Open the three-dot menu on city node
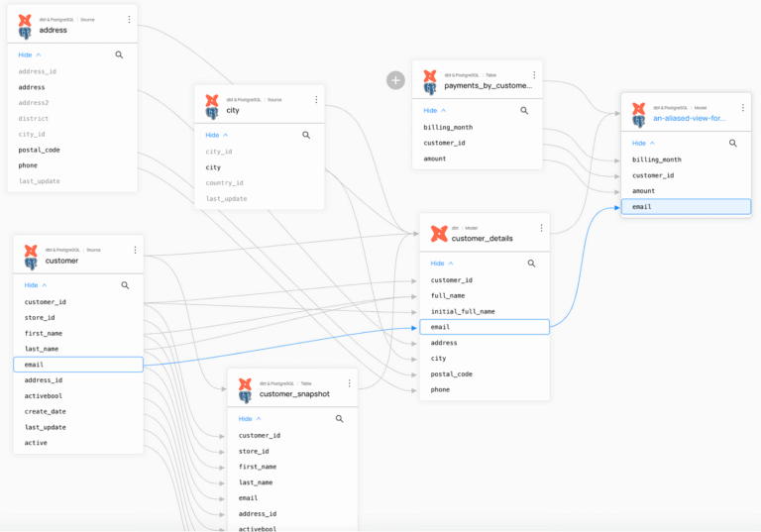Screen dimensions: 761x532 pyautogui.click(x=316, y=99)
